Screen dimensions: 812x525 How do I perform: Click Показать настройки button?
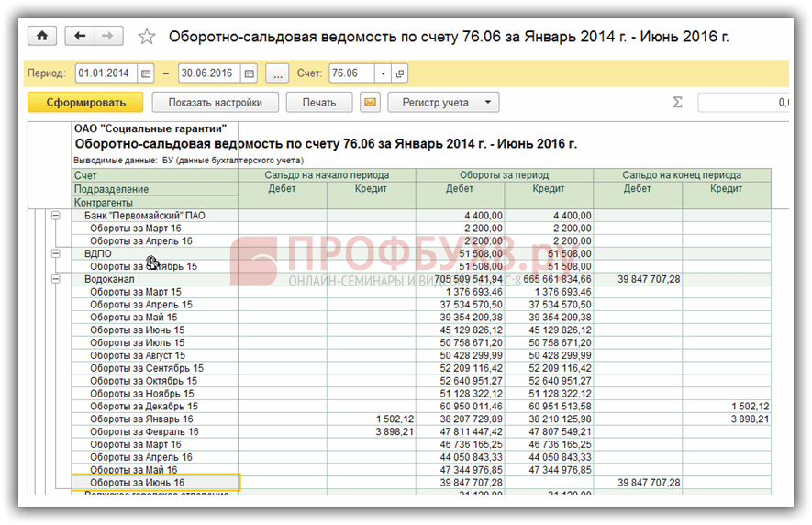coord(216,103)
